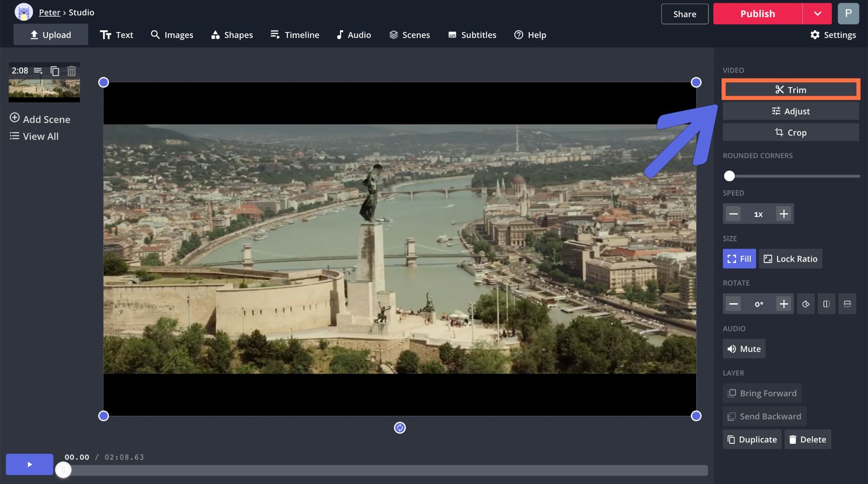Open the Settings panel
Screen dimensions: 868x484
pos(833,35)
